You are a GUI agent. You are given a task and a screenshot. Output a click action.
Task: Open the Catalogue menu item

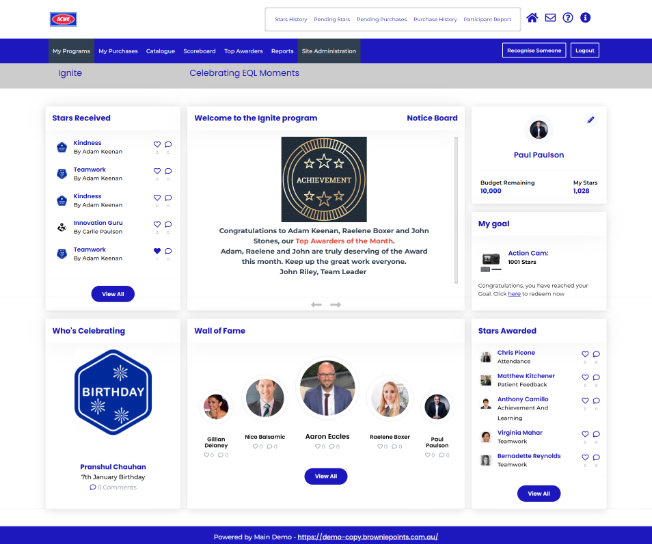(160, 51)
